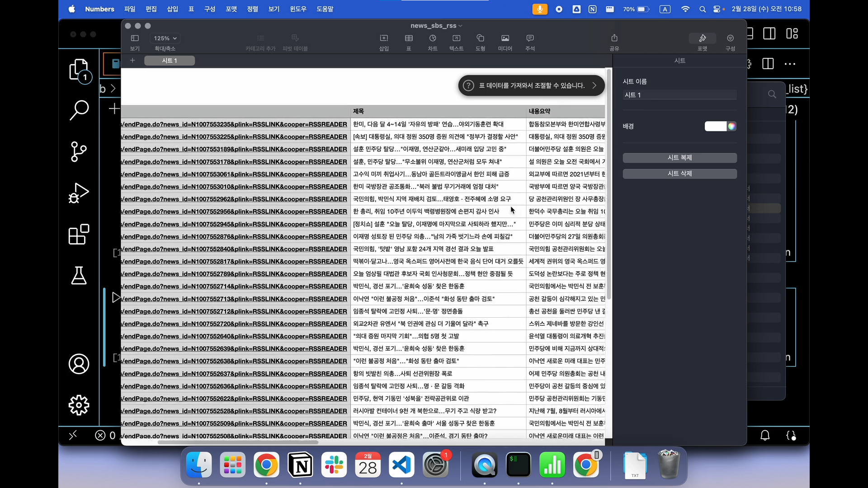Viewport: 868px width, 488px height.
Task: Click the Share (공유) toolbar icon
Action: tap(614, 38)
